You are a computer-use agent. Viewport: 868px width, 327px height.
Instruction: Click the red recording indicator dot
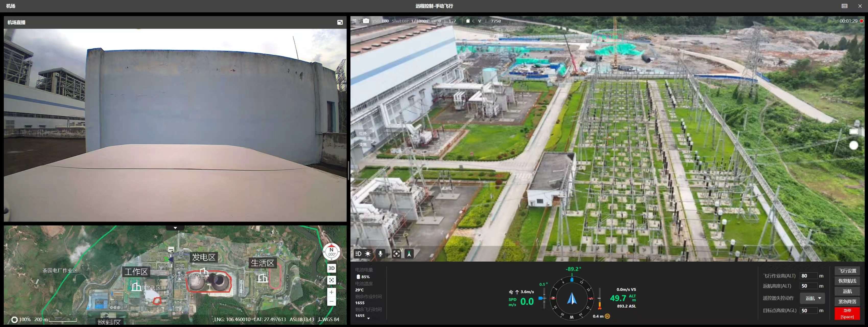point(862,21)
